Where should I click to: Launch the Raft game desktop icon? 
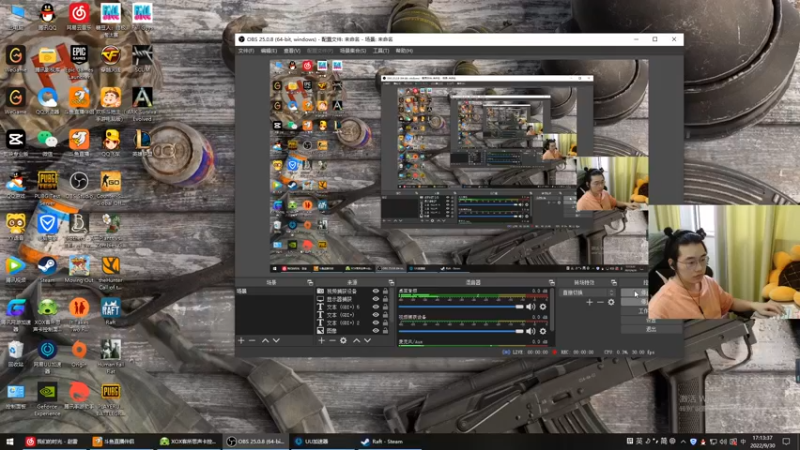(x=111, y=311)
